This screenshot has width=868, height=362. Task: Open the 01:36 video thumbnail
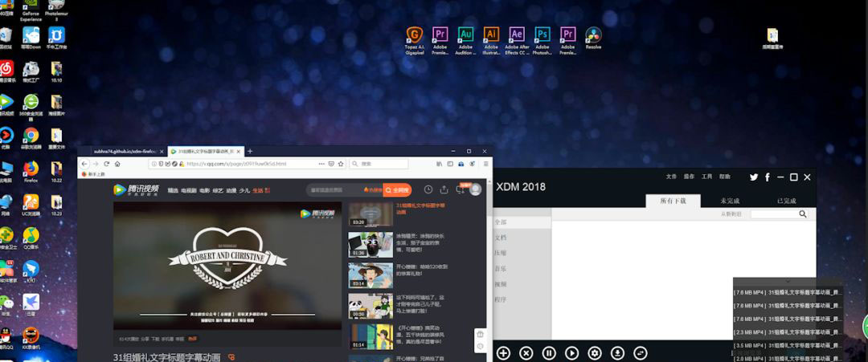point(371,244)
